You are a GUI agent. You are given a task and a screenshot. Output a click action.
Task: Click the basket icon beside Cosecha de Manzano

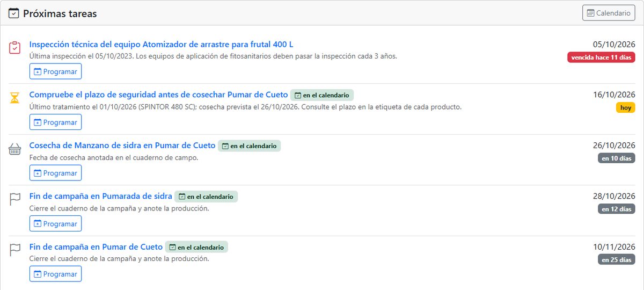(14, 149)
